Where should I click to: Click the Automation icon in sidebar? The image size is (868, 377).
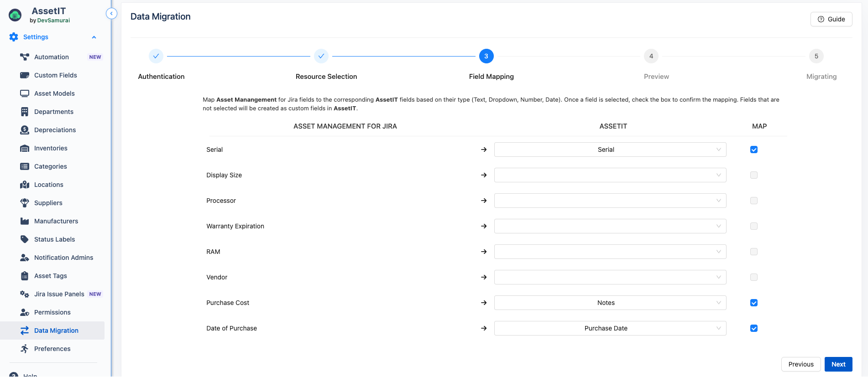25,57
